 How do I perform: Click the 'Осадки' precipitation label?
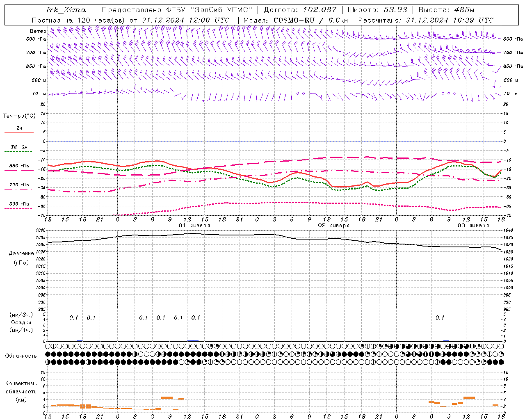tap(21, 322)
